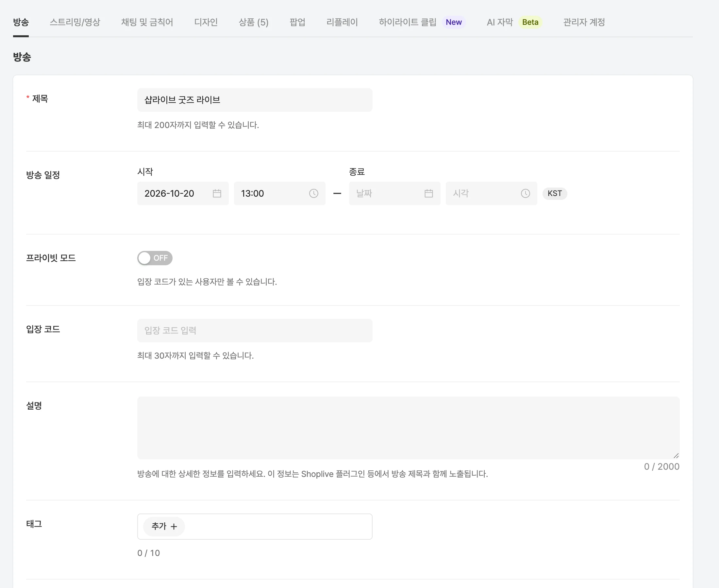Toggle the 프라이빗 모드 switch on
Image resolution: width=719 pixels, height=588 pixels.
point(155,258)
